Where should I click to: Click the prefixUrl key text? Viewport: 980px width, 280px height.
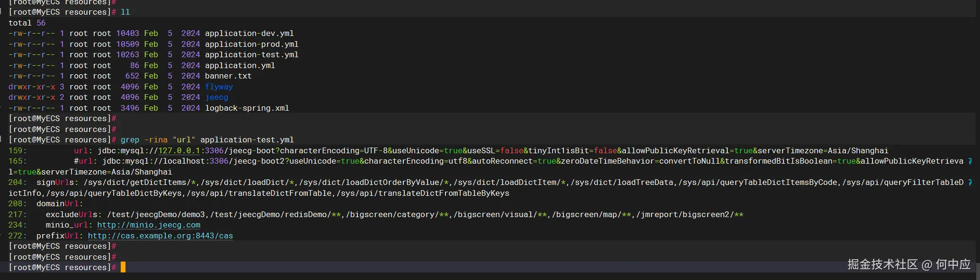[58, 236]
